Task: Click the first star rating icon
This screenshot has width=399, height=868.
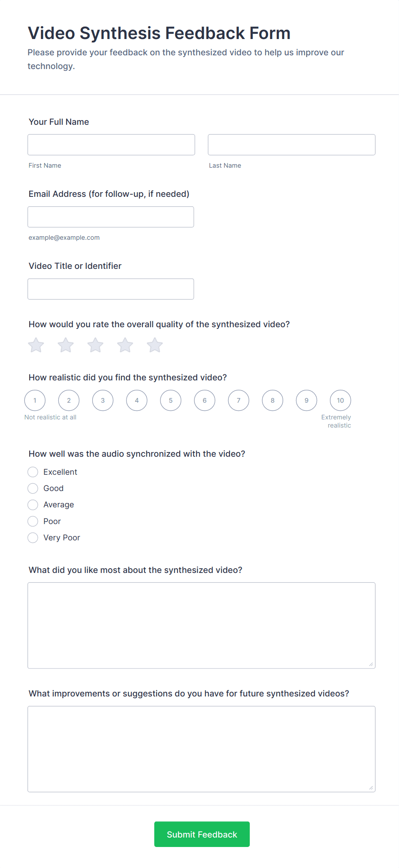Action: pos(36,345)
